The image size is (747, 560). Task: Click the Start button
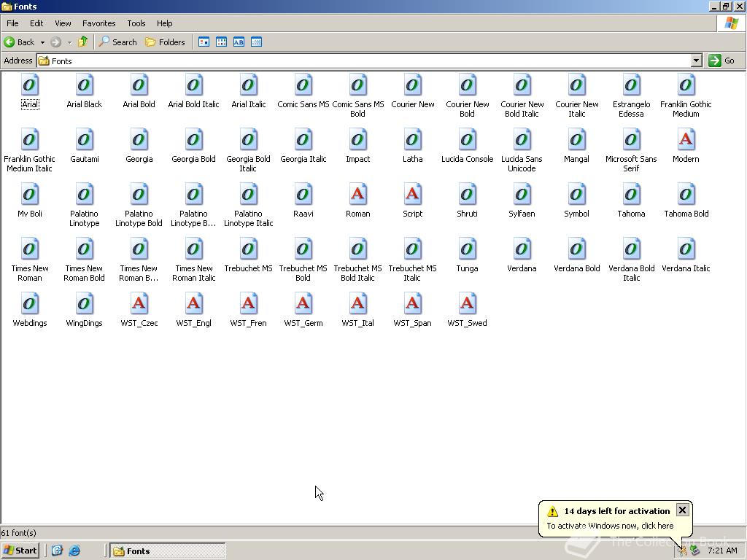(20, 551)
